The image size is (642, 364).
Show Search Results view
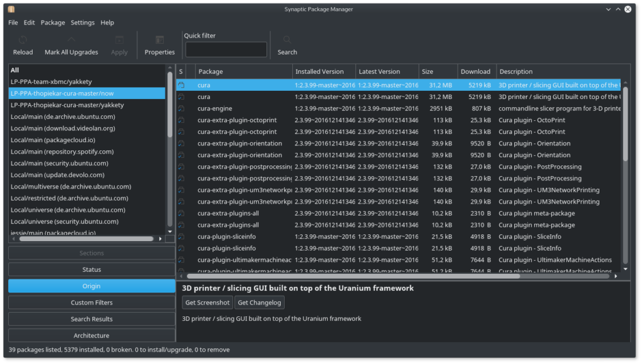point(92,320)
